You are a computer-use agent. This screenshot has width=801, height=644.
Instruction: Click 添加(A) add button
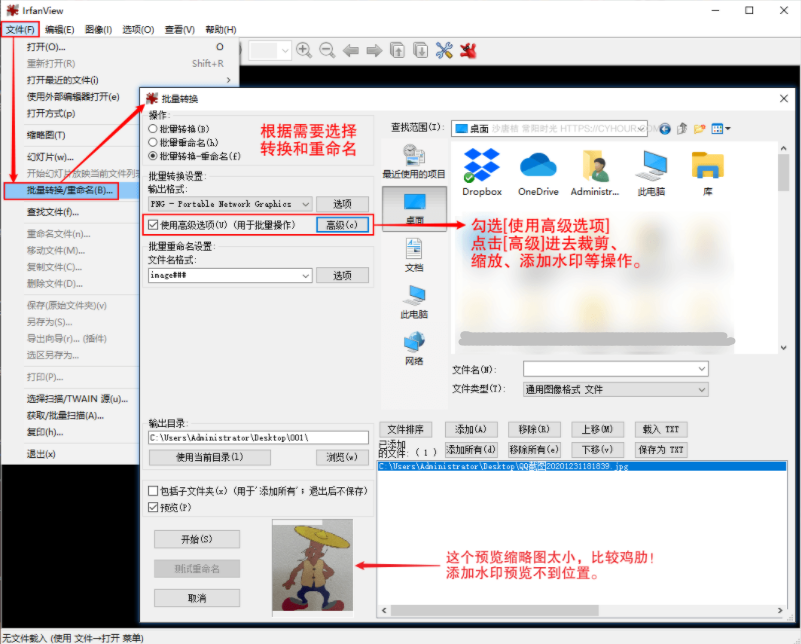470,430
